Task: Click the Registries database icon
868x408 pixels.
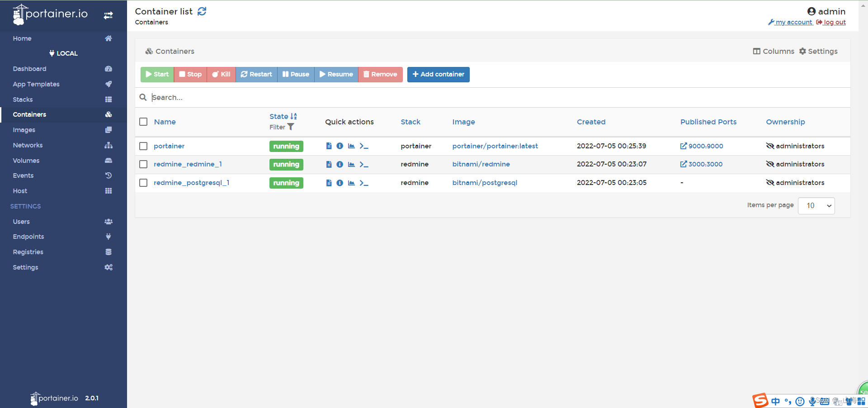Action: click(x=108, y=252)
